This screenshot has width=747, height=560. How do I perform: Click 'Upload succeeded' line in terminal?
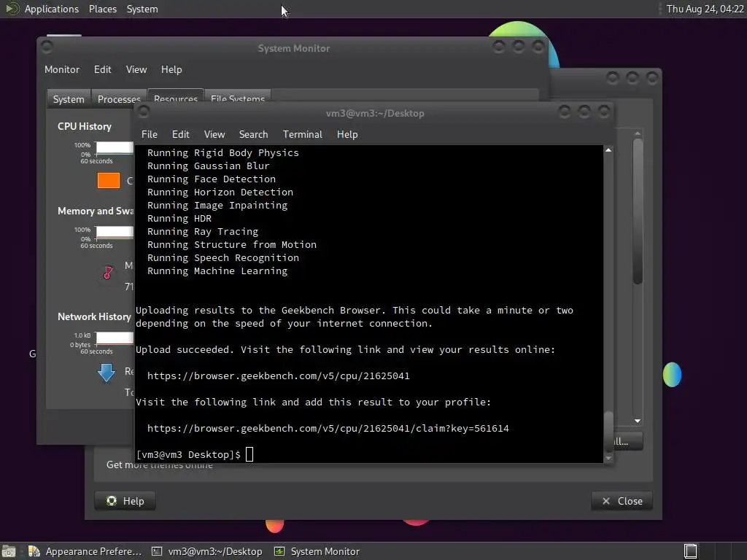(x=345, y=349)
